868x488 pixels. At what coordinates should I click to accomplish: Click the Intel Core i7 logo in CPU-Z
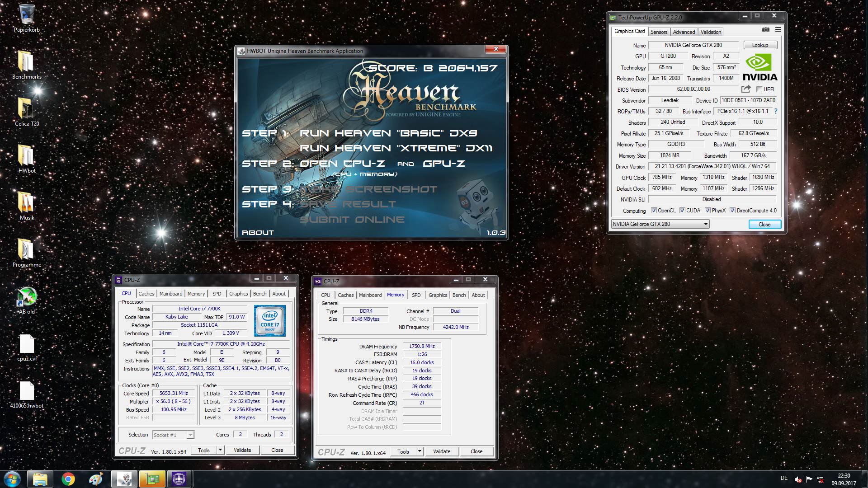[x=270, y=320]
